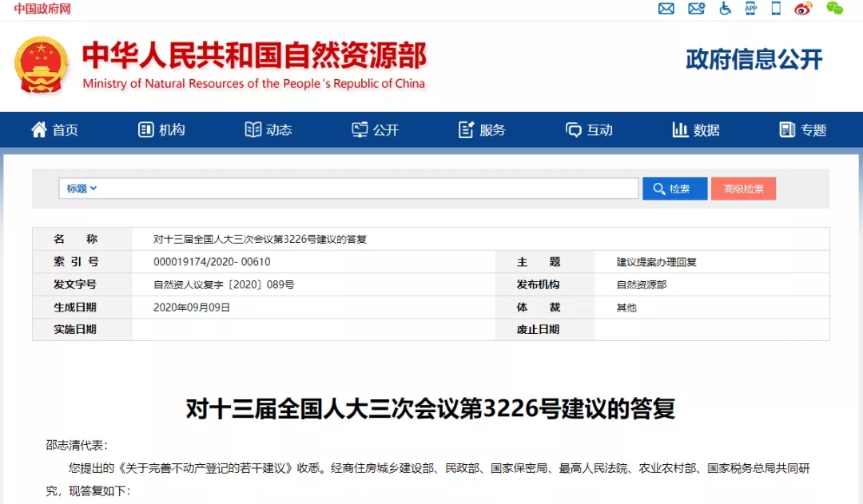Image resolution: width=863 pixels, height=504 pixels.
Task: Click the monitor icon for 公开
Action: (360, 130)
